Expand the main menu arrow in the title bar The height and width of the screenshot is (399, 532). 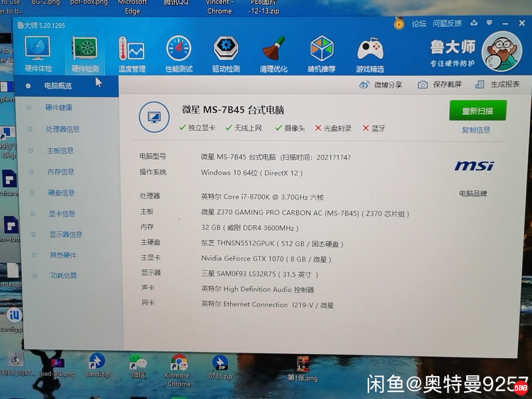[489, 23]
